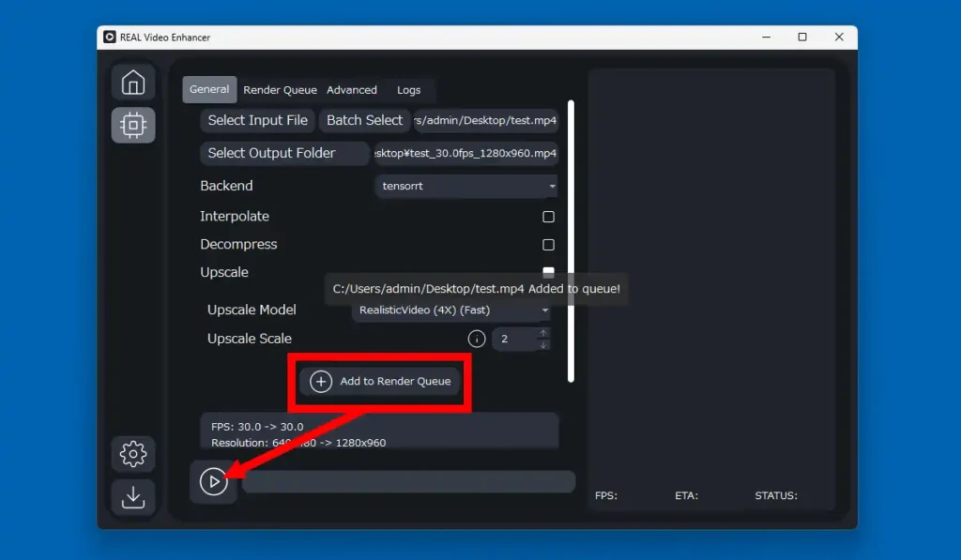Click the Backend label
The width and height of the screenshot is (961, 560).
[x=226, y=186]
